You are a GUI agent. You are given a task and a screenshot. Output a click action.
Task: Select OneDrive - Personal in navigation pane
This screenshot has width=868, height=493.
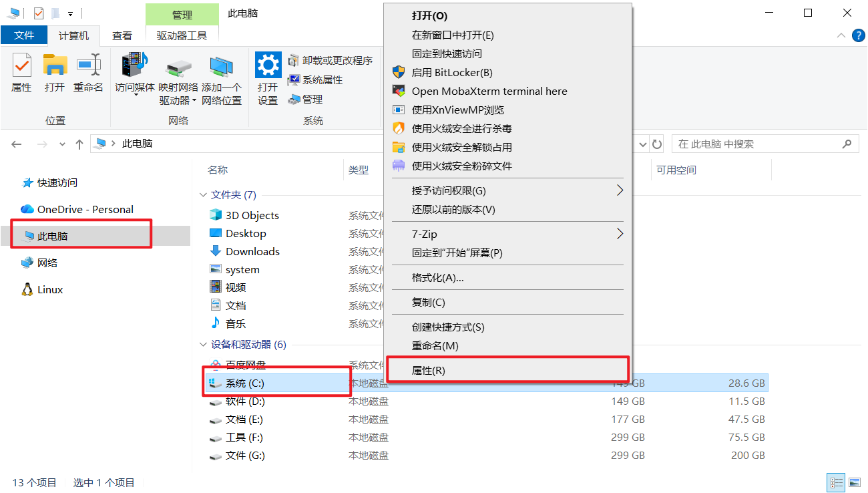(x=85, y=209)
